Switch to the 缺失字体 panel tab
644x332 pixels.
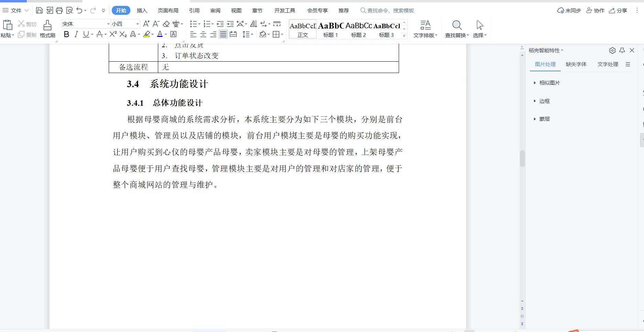576,64
